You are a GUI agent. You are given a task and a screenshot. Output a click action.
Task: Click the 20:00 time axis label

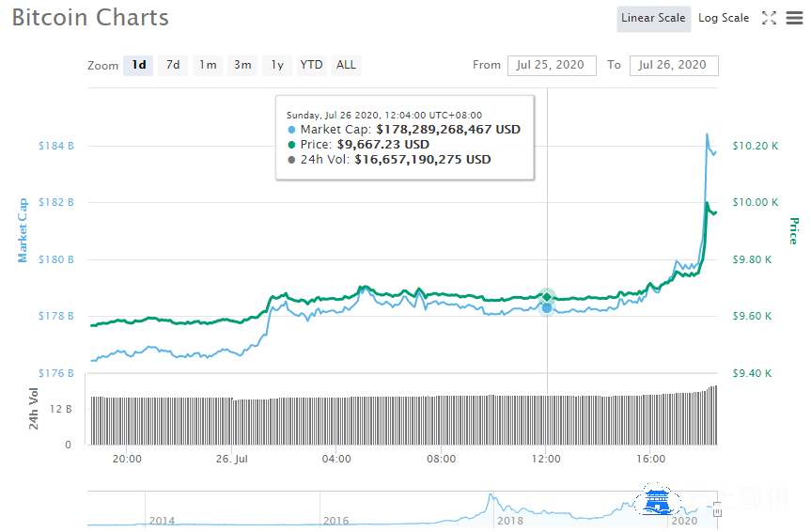tap(127, 459)
